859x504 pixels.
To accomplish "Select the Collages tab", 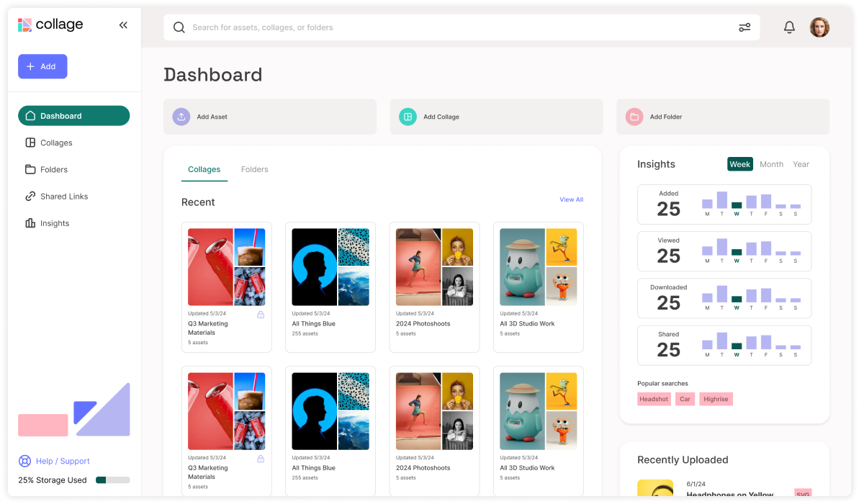I will click(204, 169).
